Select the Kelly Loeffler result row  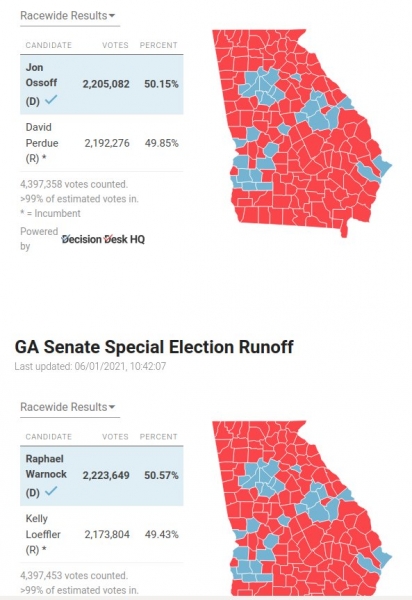[x=102, y=534]
